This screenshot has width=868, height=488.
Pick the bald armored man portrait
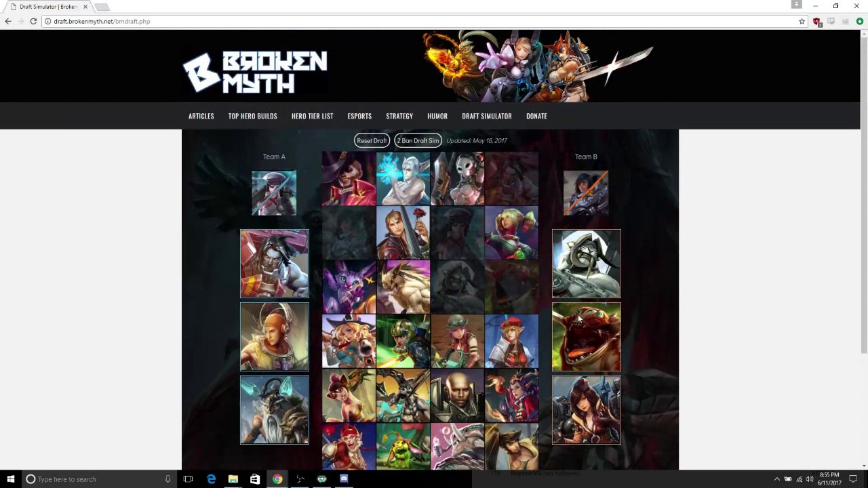[x=457, y=395]
